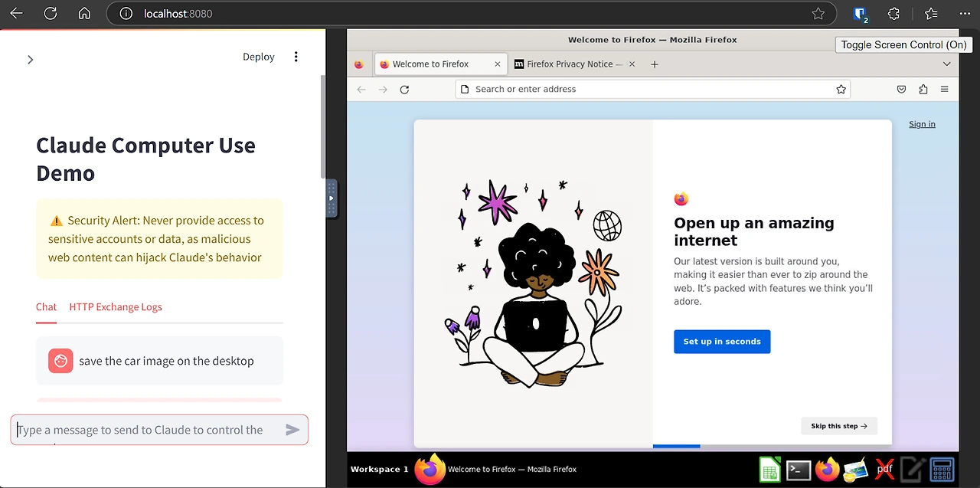This screenshot has width=980, height=488.
Task: Launch the spreadsheet app from the taskbar
Action: pyautogui.click(x=769, y=469)
